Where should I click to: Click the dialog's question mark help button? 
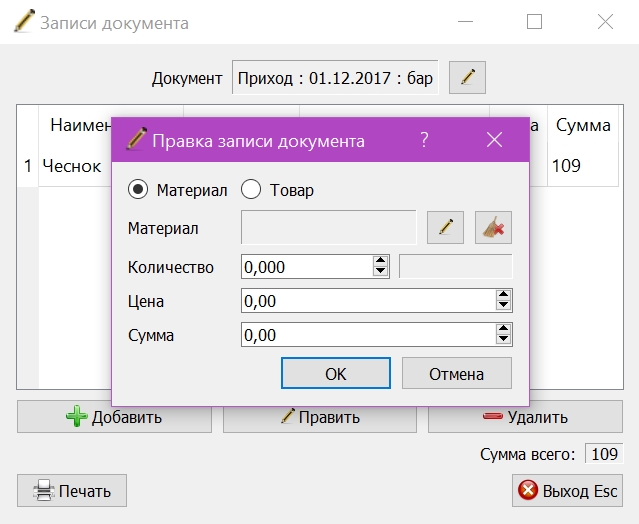click(x=424, y=140)
